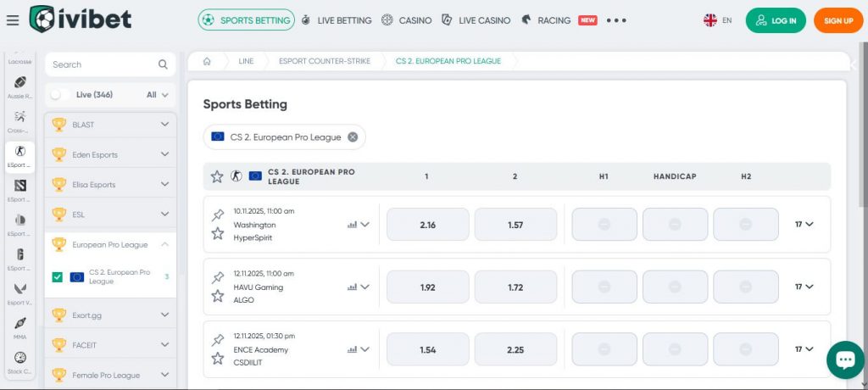This screenshot has width=868, height=390.
Task: Remove the CS 2. European Pro League filter chip
Action: coord(353,137)
